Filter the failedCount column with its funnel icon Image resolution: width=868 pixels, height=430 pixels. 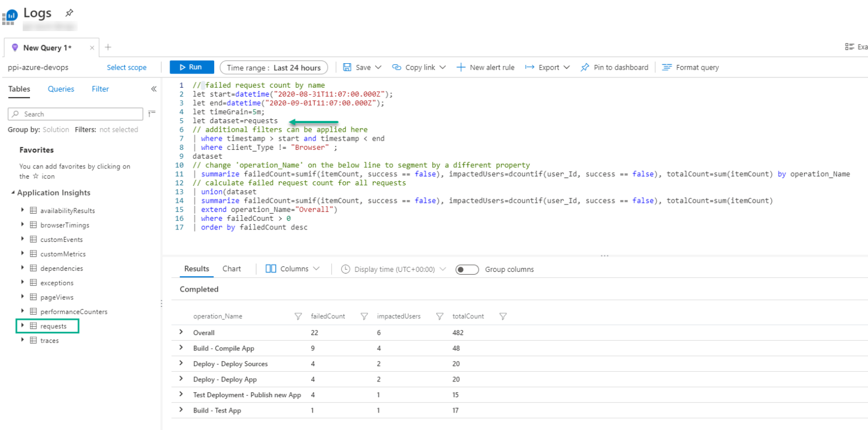point(364,316)
